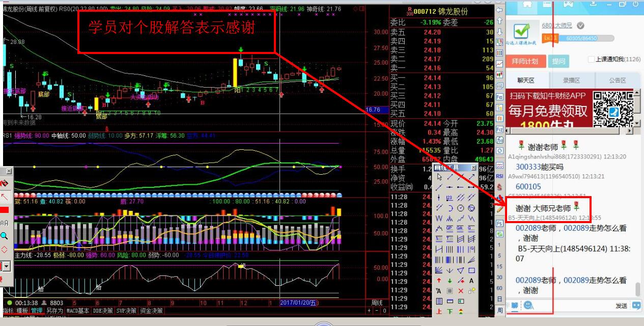Open the color dropdown in left toolbox

7,266
